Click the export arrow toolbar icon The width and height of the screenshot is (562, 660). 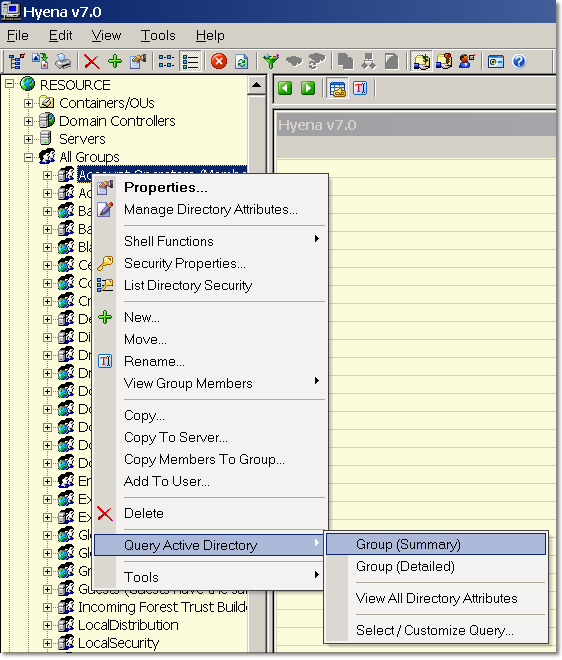click(x=40, y=61)
